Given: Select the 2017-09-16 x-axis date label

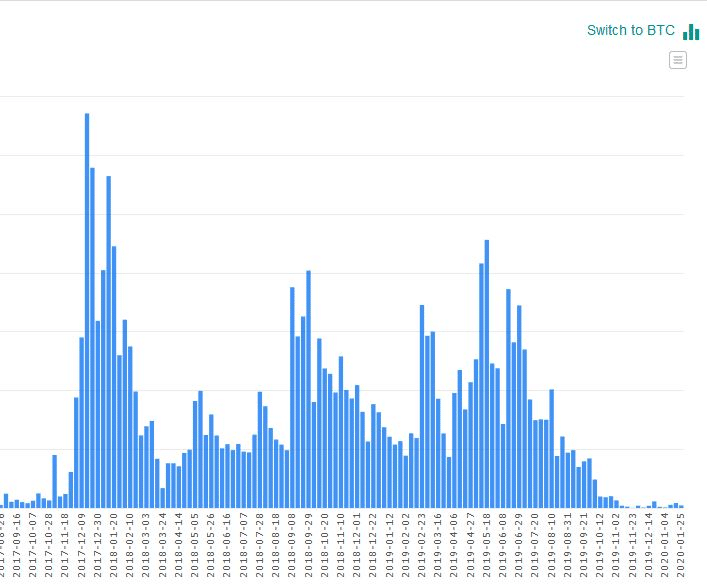Looking at the screenshot, I should (x=17, y=545).
